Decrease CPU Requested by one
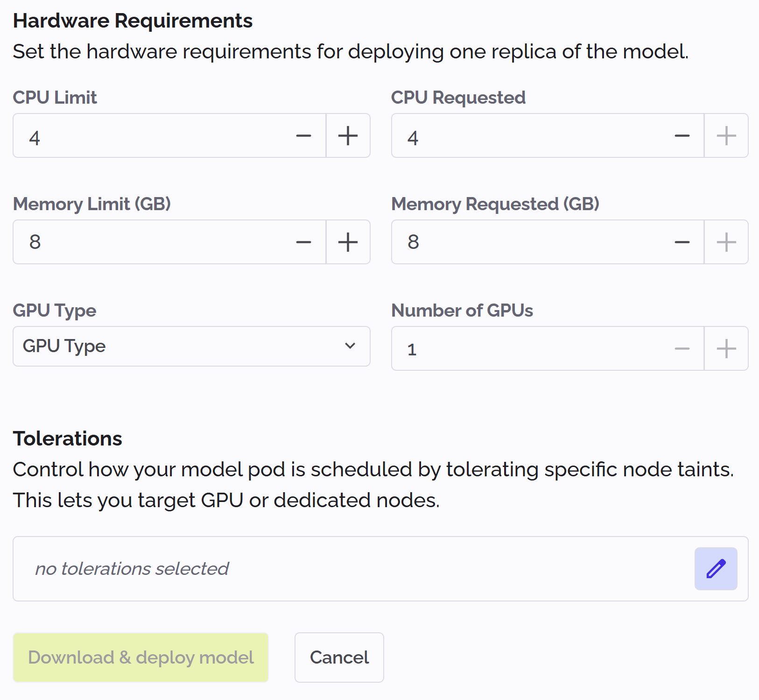This screenshot has height=700, width=759. (682, 135)
